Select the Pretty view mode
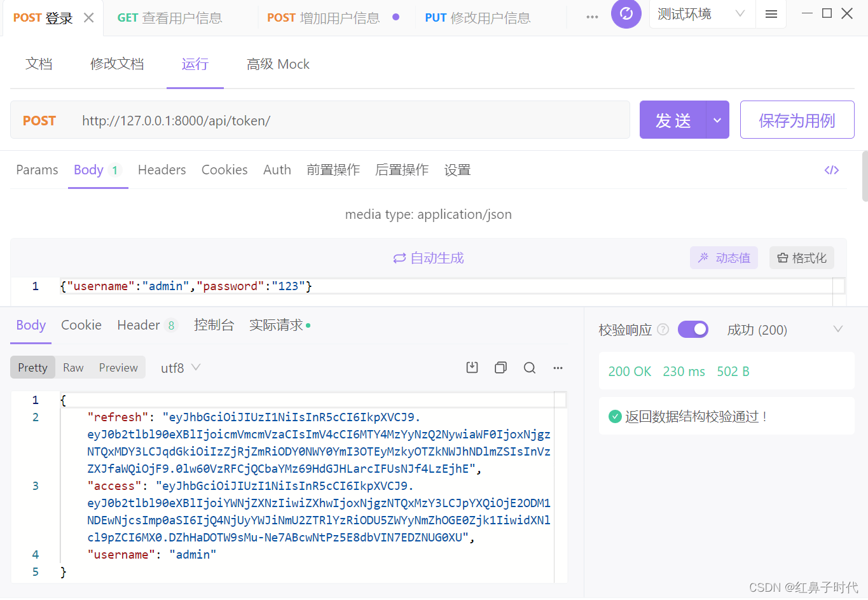Screen dimensions: 868x600 click(x=32, y=368)
